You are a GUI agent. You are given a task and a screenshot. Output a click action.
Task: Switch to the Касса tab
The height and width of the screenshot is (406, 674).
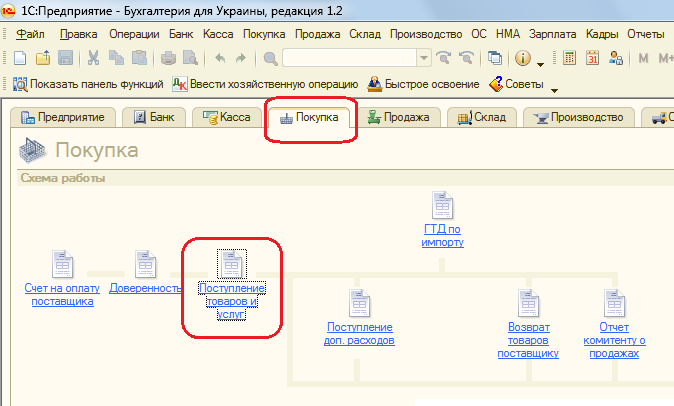(227, 117)
